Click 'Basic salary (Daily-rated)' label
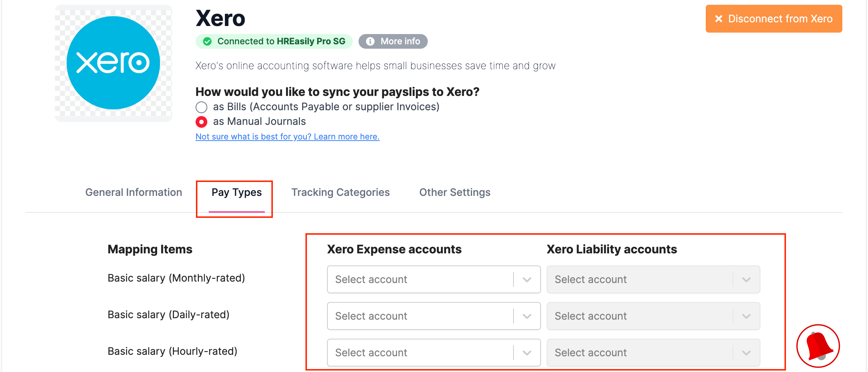The width and height of the screenshot is (868, 372). [168, 315]
